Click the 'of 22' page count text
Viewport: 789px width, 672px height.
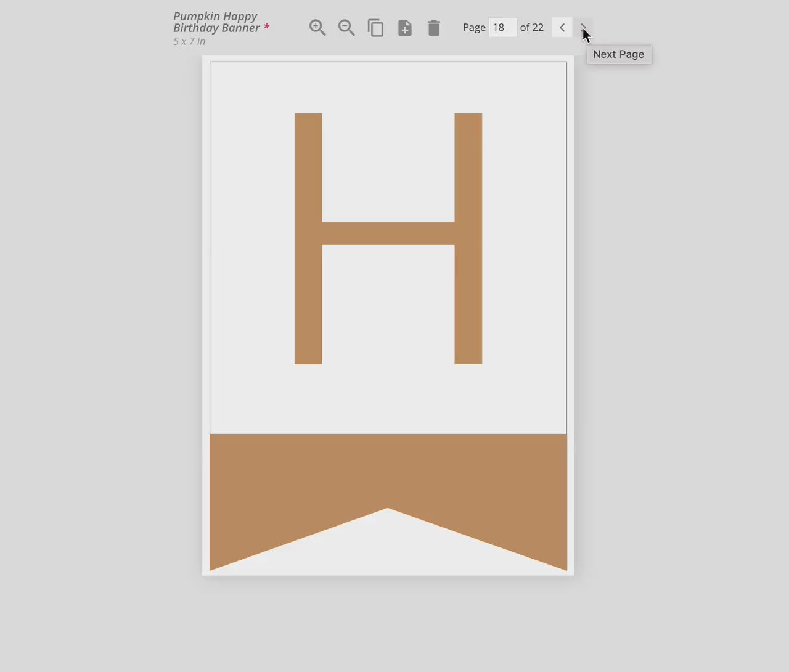tap(531, 28)
